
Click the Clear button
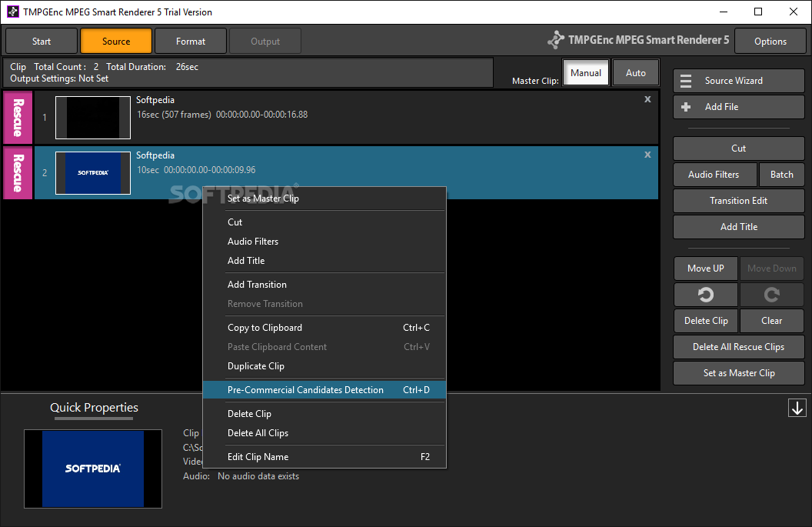coord(771,321)
